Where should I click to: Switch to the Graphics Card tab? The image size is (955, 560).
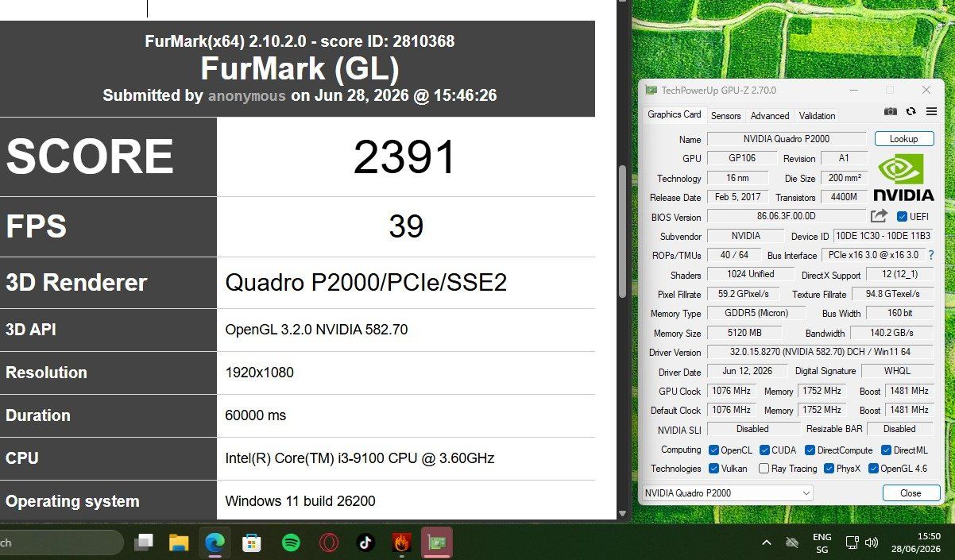tap(674, 114)
